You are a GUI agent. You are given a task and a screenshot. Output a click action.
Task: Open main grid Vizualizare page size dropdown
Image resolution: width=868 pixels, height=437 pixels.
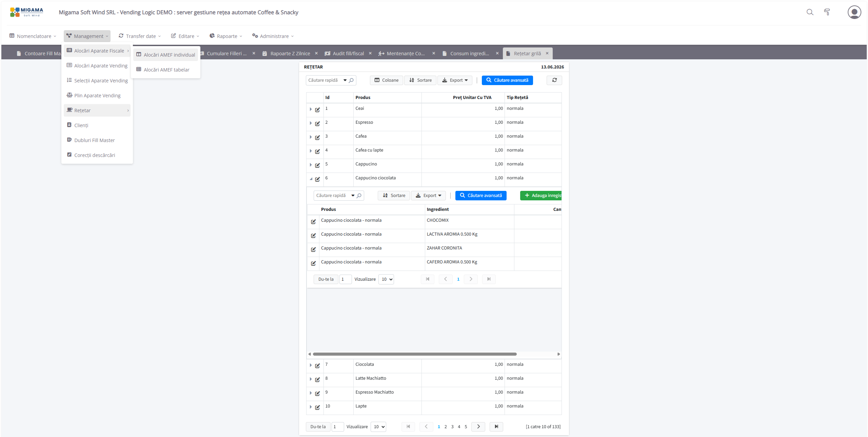tap(378, 426)
